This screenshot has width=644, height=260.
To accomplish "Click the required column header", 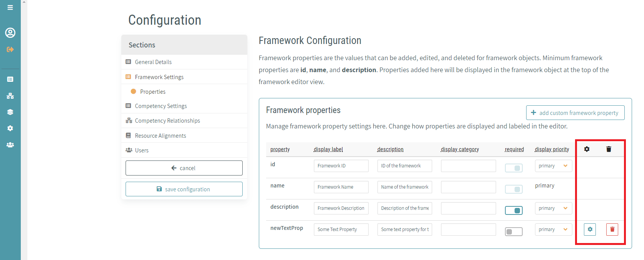I will [x=514, y=149].
